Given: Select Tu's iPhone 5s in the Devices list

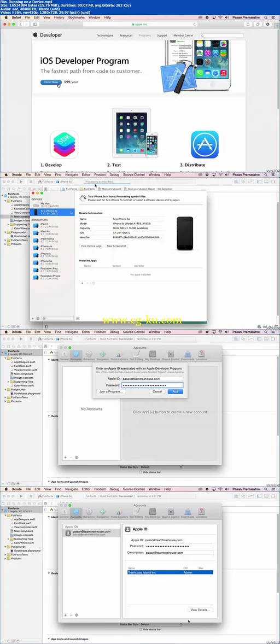Looking at the screenshot, I should click(x=51, y=212).
